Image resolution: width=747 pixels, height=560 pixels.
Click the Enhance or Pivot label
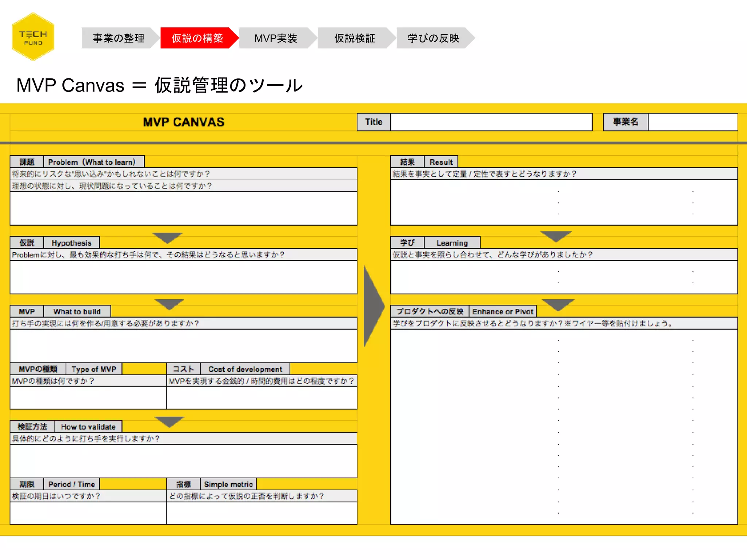tap(503, 312)
